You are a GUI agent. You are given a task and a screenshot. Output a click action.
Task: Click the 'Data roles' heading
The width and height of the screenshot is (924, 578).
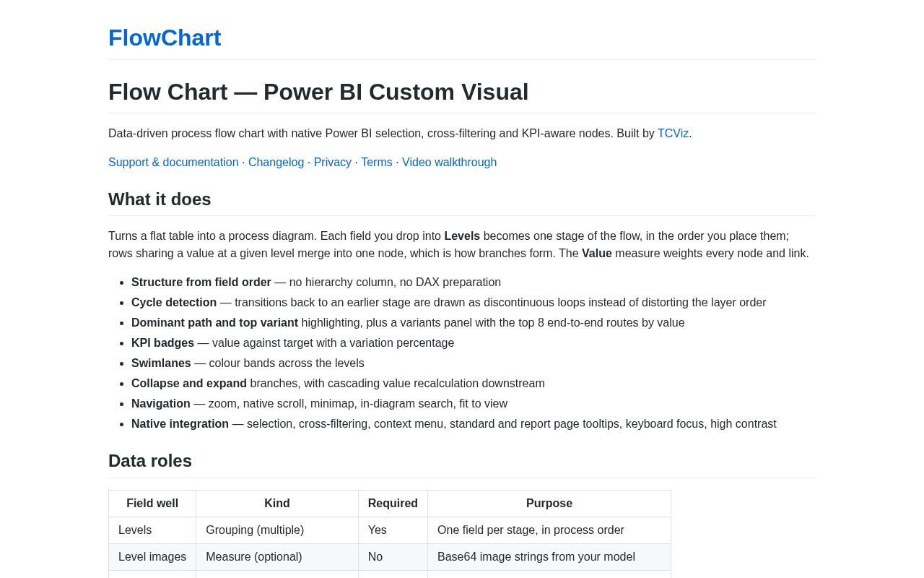coord(150,461)
